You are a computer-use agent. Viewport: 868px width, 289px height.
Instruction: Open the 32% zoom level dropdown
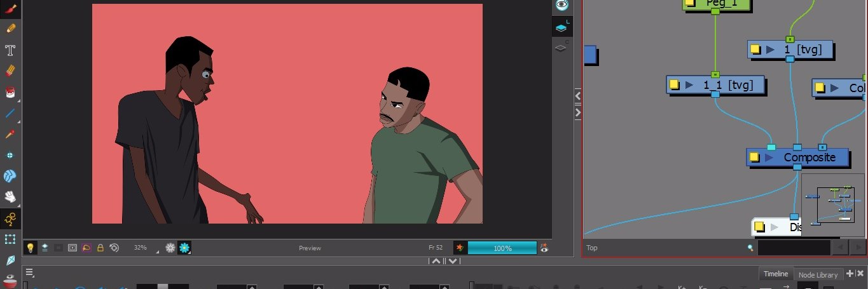[x=146, y=248]
